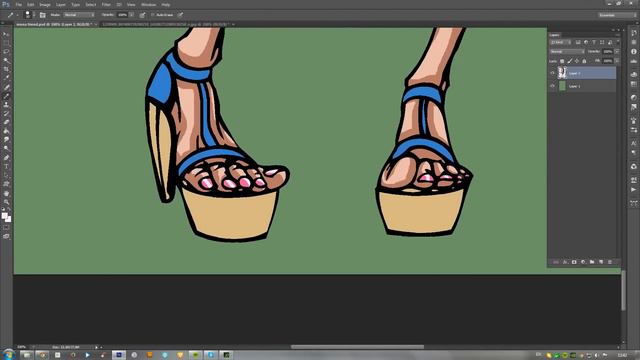Image resolution: width=640 pixels, height=360 pixels.
Task: Add a layer mask from Layers panel
Action: 574,262
